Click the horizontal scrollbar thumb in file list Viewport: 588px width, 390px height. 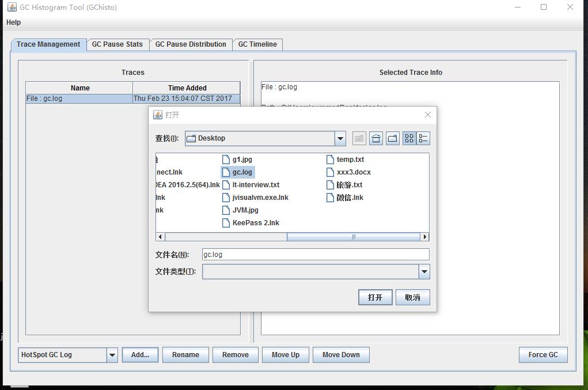(354, 237)
